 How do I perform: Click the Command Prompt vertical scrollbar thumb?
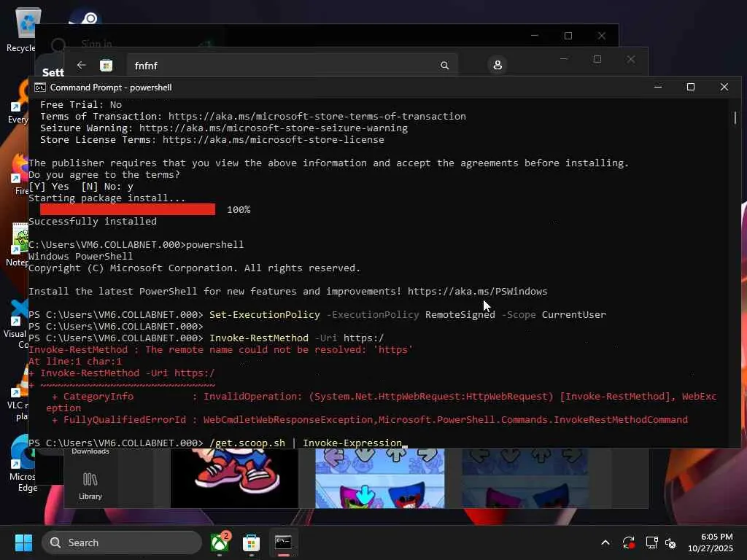tap(735, 117)
